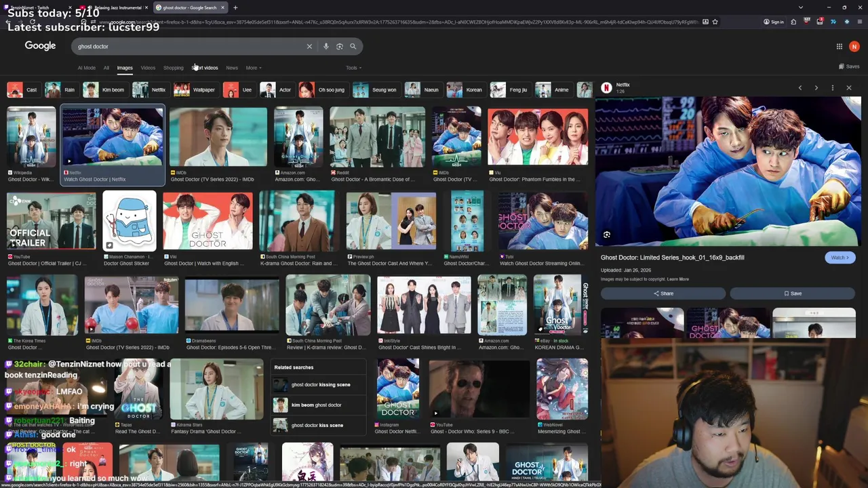
Task: Click the Netflix source logo in preview
Action: pyautogui.click(x=607, y=88)
